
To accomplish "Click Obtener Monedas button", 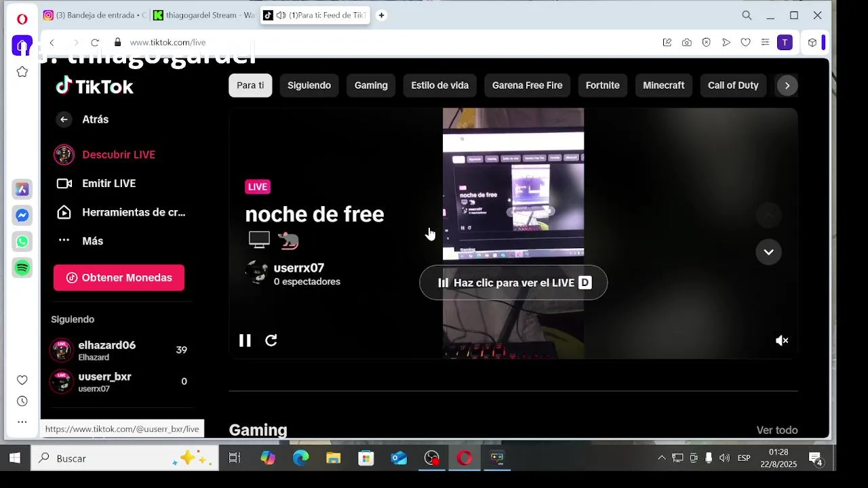I will pyautogui.click(x=119, y=278).
